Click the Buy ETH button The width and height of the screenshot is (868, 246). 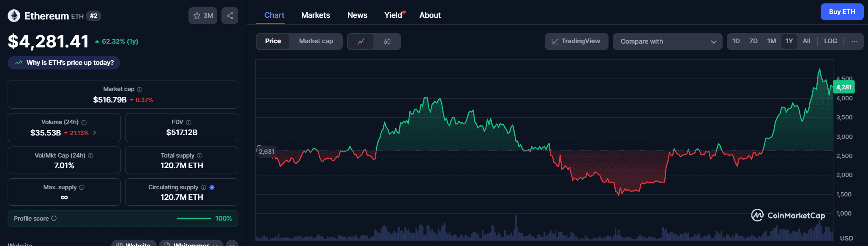click(842, 12)
